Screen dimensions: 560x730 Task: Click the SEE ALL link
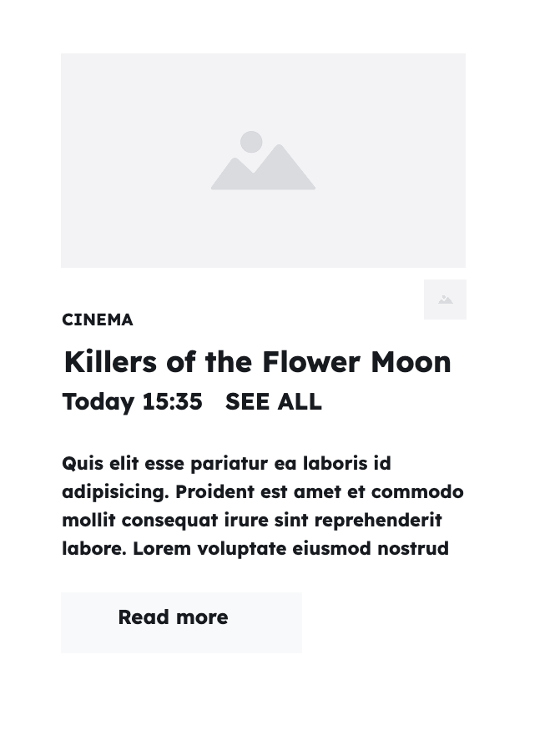273,401
